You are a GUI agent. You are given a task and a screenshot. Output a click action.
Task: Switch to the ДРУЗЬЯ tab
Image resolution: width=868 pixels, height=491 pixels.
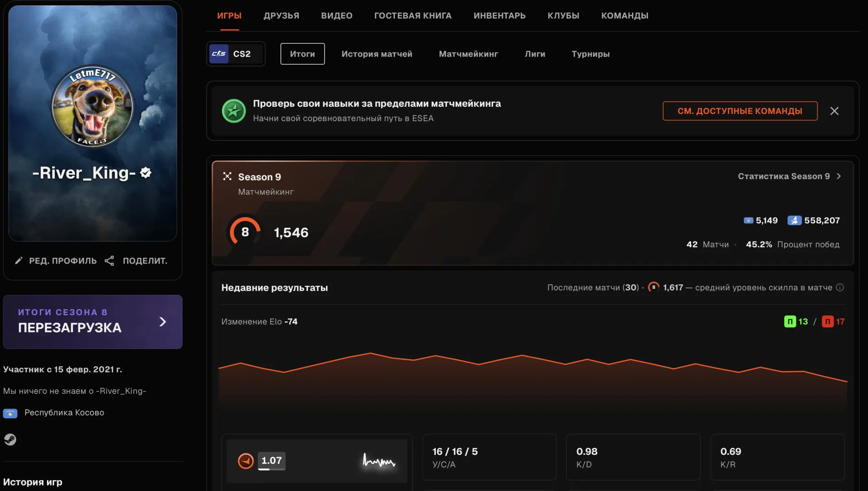tap(281, 16)
